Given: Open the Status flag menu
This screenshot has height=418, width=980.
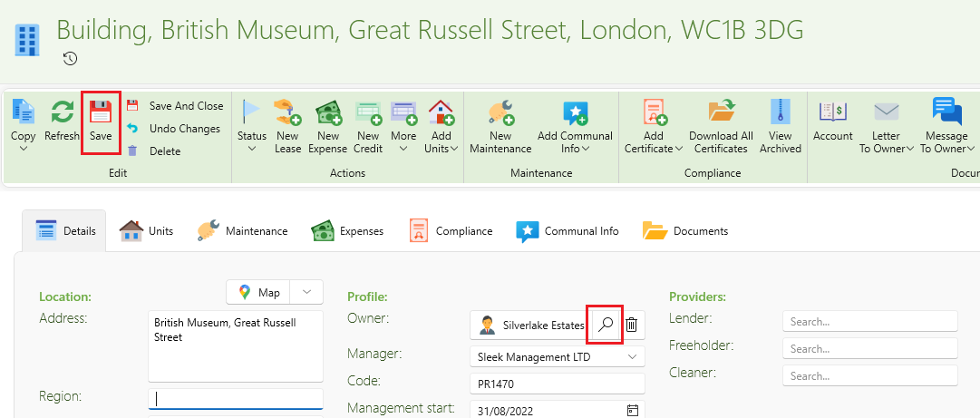Looking at the screenshot, I should 252,126.
